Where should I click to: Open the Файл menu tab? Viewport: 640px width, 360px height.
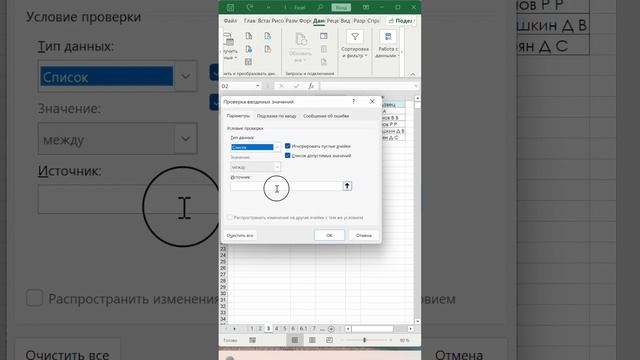click(x=231, y=20)
